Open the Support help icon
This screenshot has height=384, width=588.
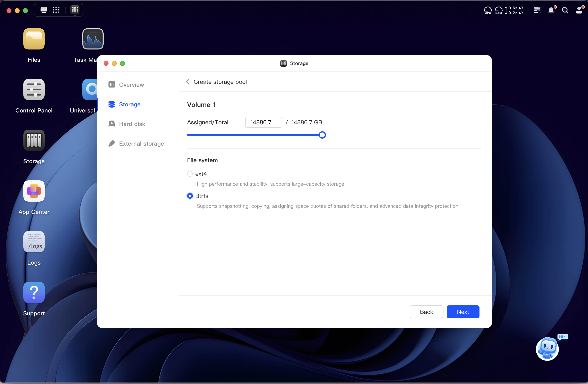pyautogui.click(x=34, y=292)
